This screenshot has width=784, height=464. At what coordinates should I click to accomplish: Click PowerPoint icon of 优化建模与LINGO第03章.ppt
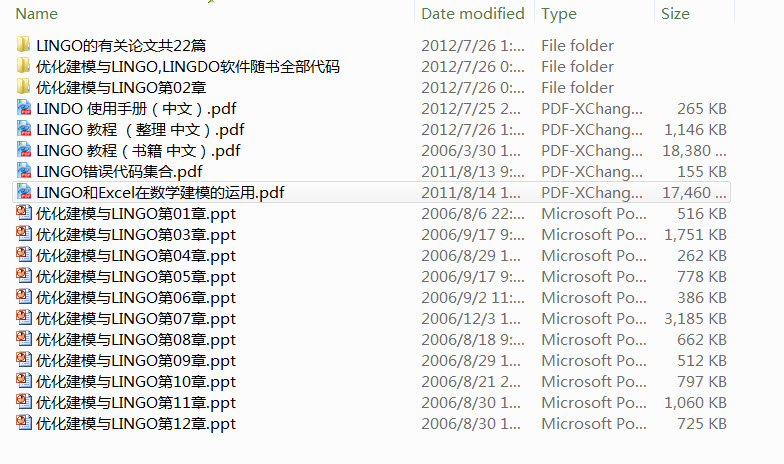(24, 234)
